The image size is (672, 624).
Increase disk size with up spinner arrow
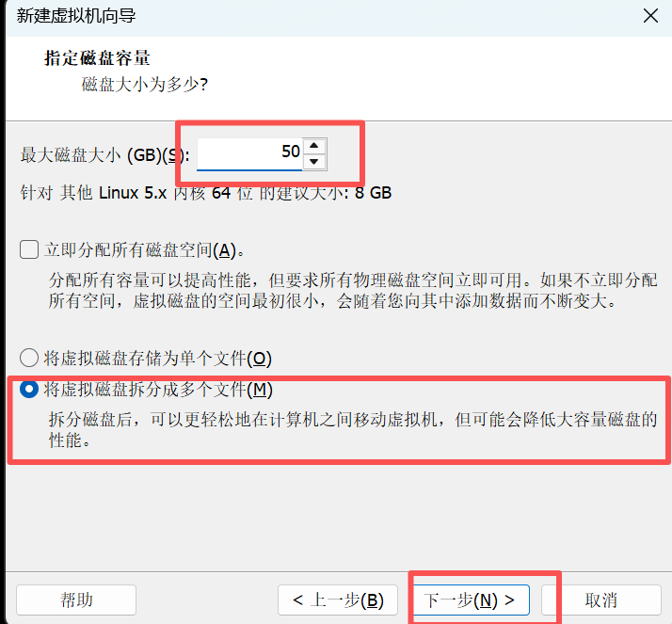(314, 146)
